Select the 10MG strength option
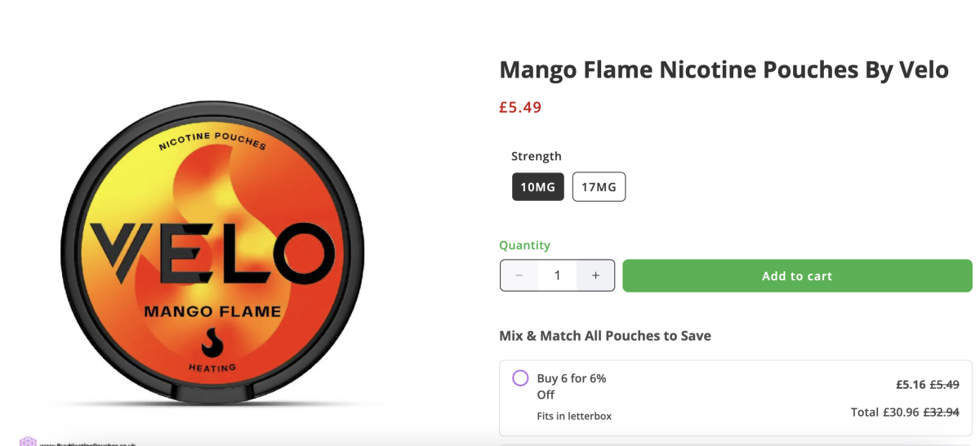This screenshot has height=446, width=980. coord(537,186)
